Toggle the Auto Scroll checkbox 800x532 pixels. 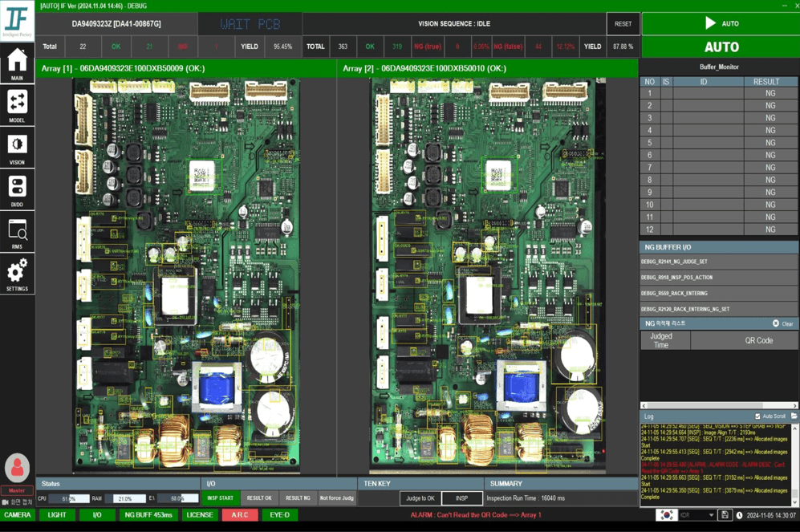757,416
